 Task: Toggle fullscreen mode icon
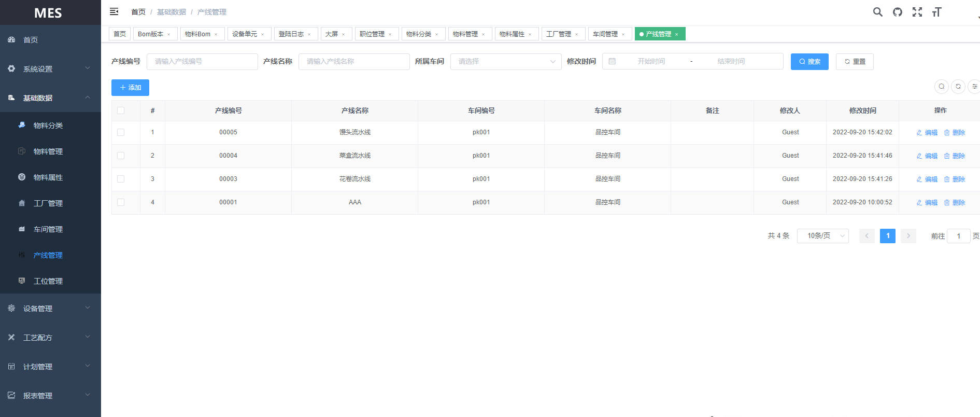pos(917,12)
